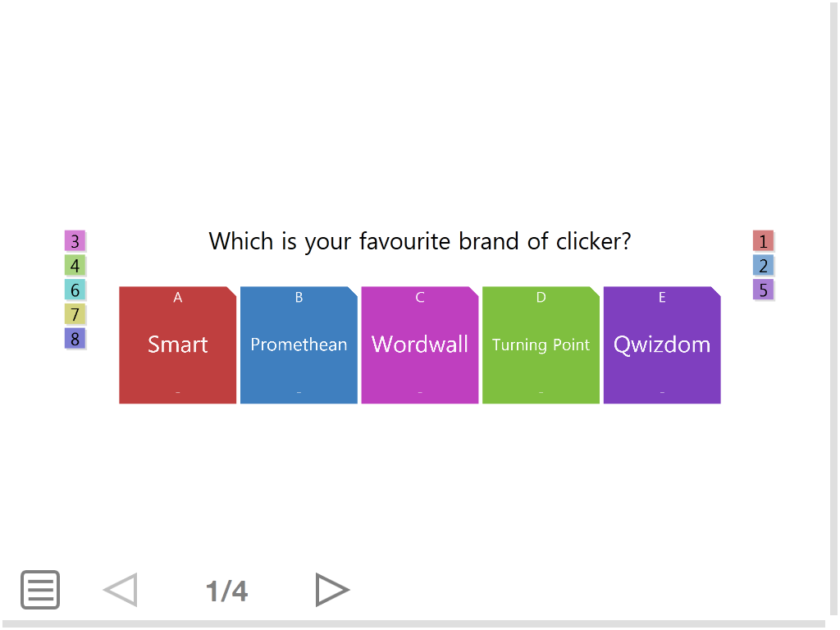
Task: Click the vertical scrollbar on the right edge
Action: pyautogui.click(x=834, y=312)
